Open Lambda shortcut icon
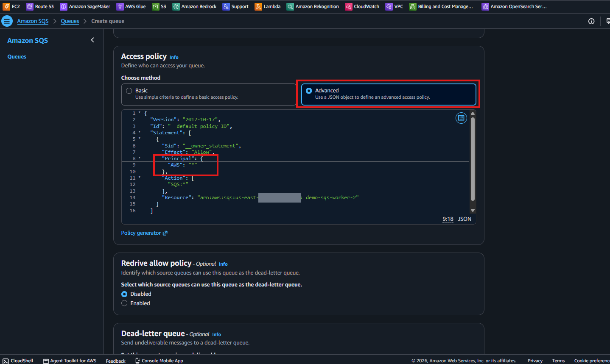The width and height of the screenshot is (610, 364). point(258,6)
